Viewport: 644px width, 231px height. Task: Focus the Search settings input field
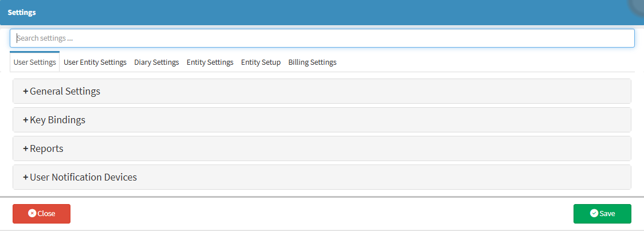[x=322, y=38]
